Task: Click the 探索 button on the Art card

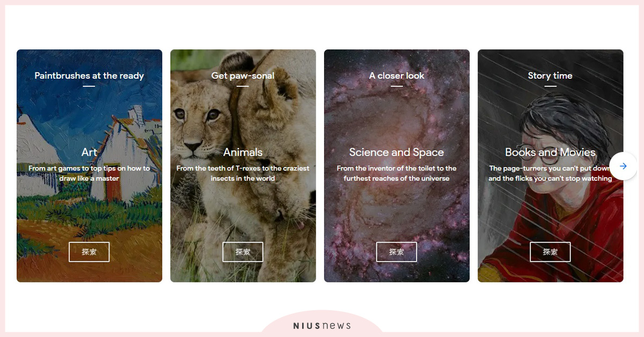Action: click(x=89, y=252)
